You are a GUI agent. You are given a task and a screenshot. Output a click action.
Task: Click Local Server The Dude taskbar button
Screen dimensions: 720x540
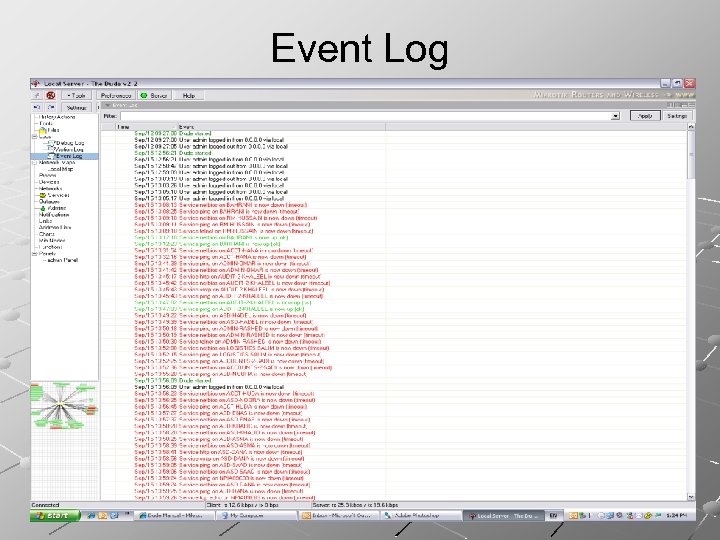coord(503,516)
